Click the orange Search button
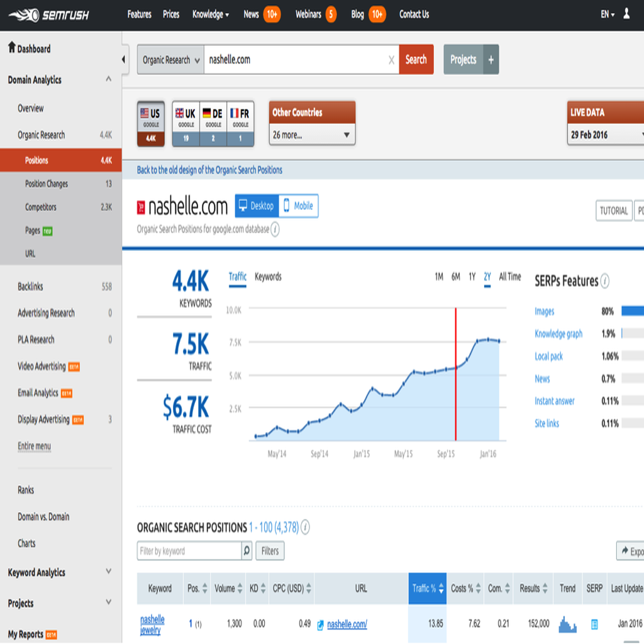Viewport: 644px width, 644px height. coord(416,60)
